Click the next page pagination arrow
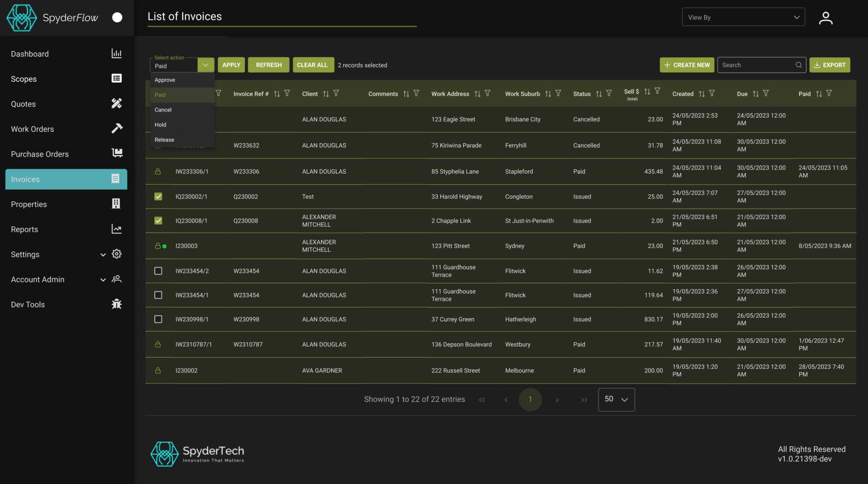This screenshot has height=484, width=868. (x=557, y=399)
